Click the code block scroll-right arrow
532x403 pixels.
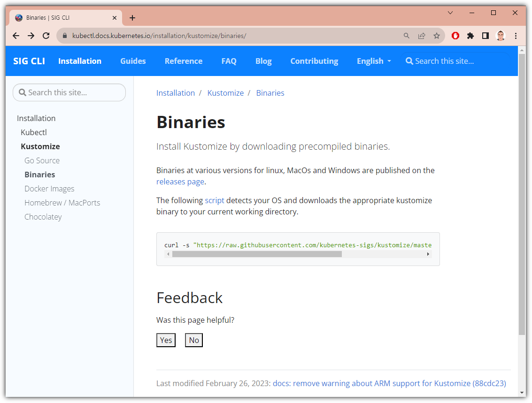coord(428,254)
